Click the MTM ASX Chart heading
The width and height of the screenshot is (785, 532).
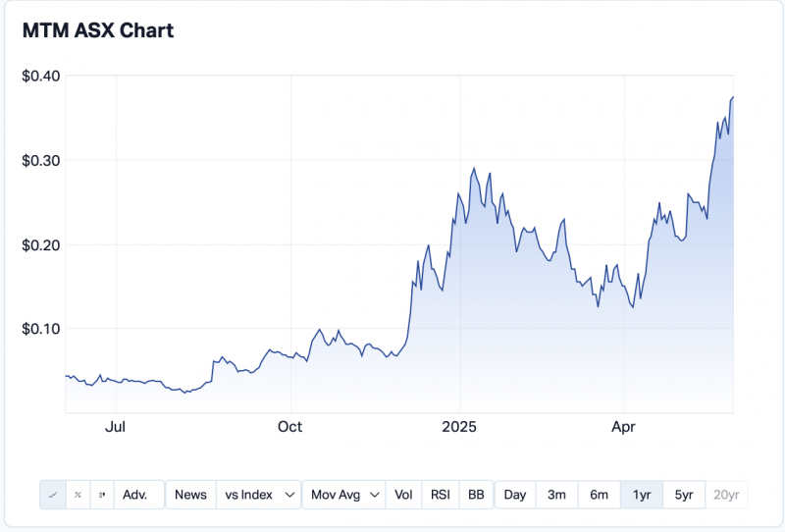97,30
